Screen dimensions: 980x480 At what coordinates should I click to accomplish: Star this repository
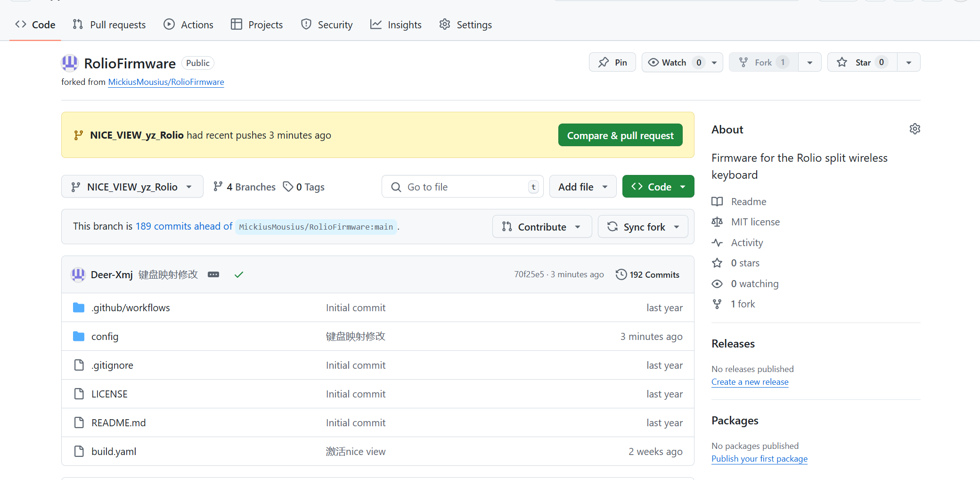coord(862,62)
